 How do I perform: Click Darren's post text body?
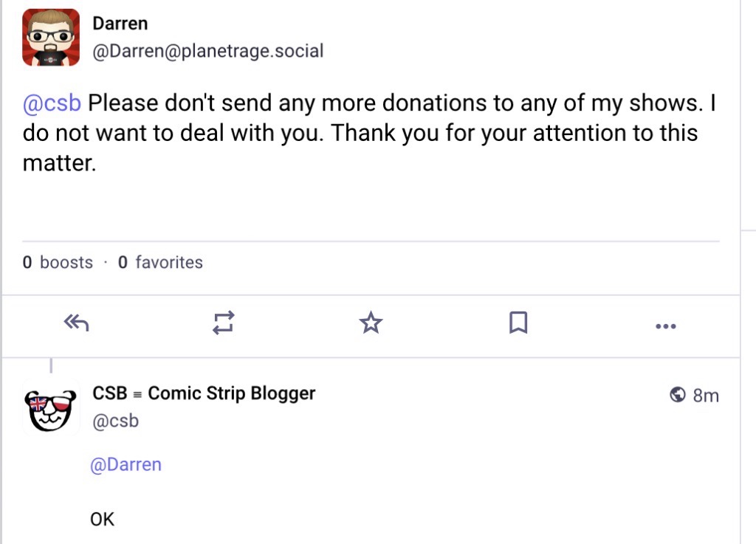pos(369,134)
